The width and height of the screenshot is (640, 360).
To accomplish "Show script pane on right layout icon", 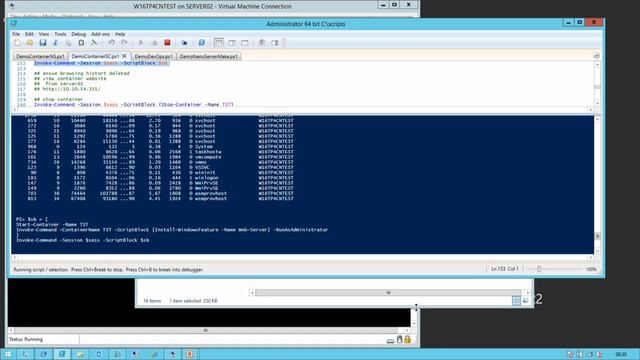I will pyautogui.click(x=232, y=43).
